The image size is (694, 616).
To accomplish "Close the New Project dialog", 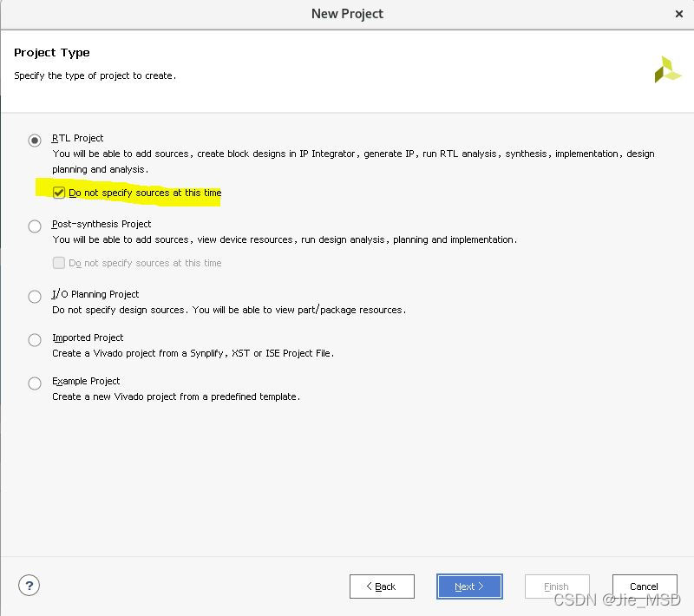I will pyautogui.click(x=679, y=14).
